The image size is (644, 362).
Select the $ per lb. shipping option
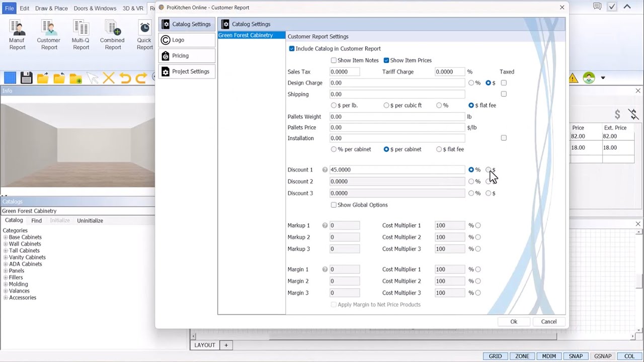[334, 106]
